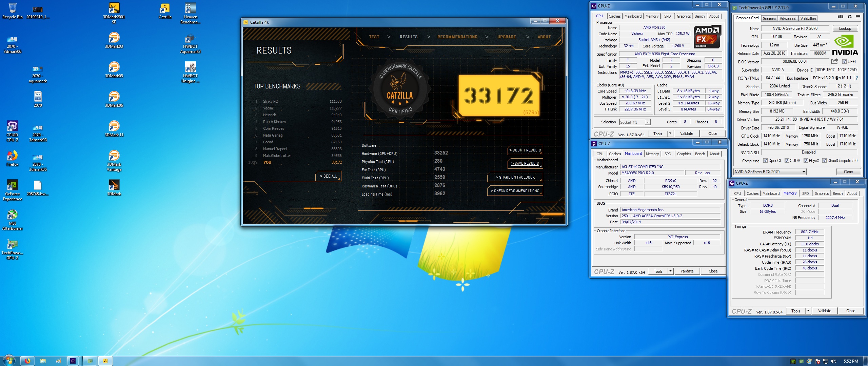Open CPUID CPU-Z desktop icon
This screenshot has width=868, height=366.
(x=13, y=131)
